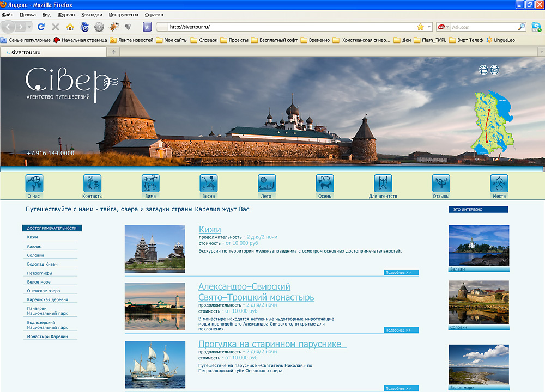Select 'Онежское озеро' in the sights list

[x=44, y=291]
